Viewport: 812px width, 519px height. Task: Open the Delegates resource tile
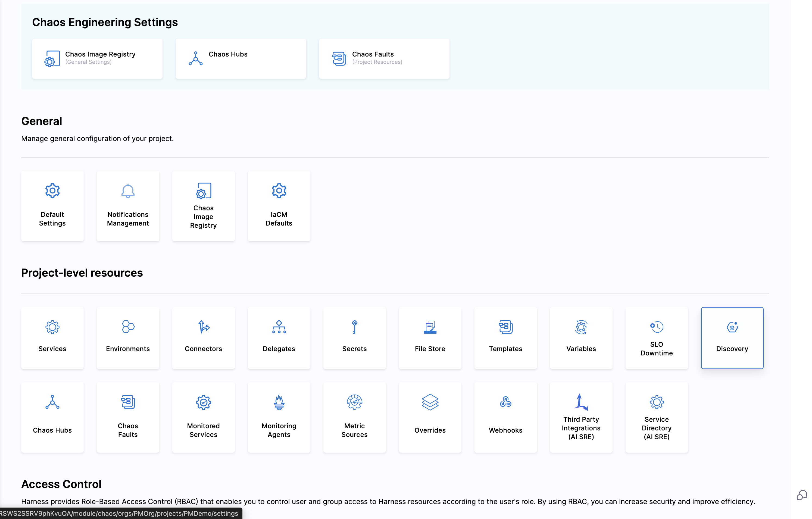point(279,337)
